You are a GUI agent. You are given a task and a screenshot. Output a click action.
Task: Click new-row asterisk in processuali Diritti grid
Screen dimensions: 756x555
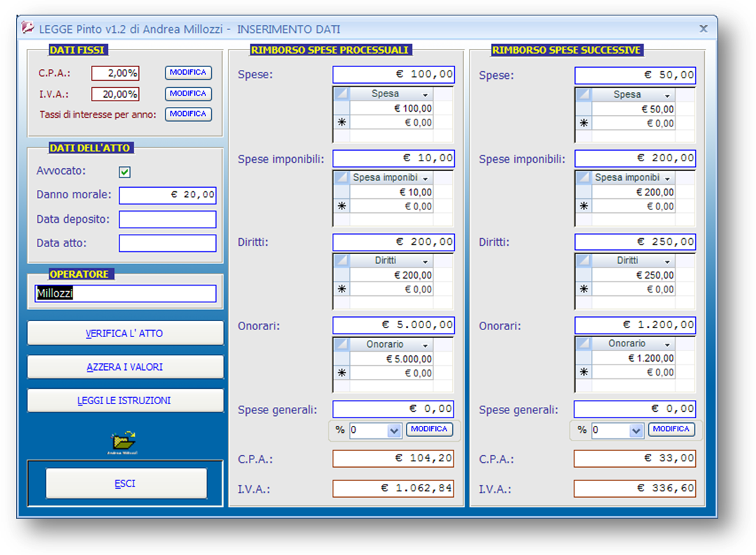342,289
